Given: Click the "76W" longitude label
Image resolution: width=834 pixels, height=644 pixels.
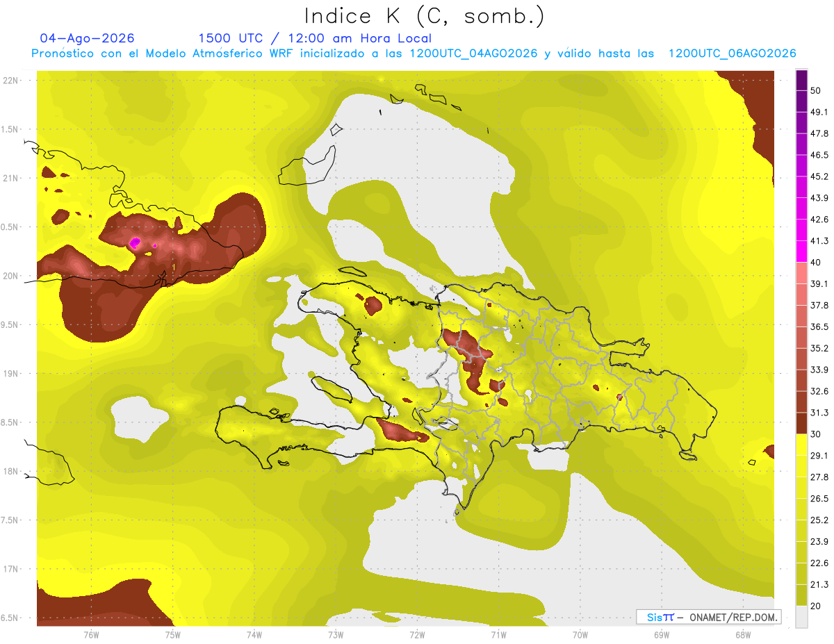Looking at the screenshot, I should pyautogui.click(x=91, y=635).
